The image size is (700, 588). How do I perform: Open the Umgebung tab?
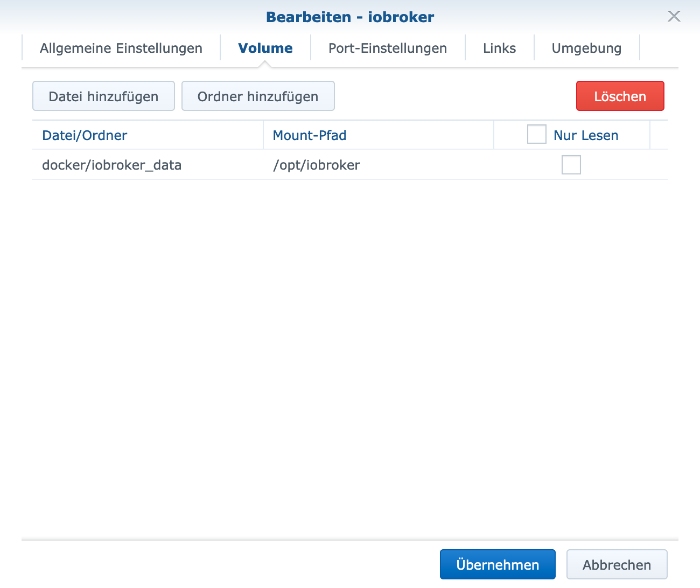click(586, 48)
